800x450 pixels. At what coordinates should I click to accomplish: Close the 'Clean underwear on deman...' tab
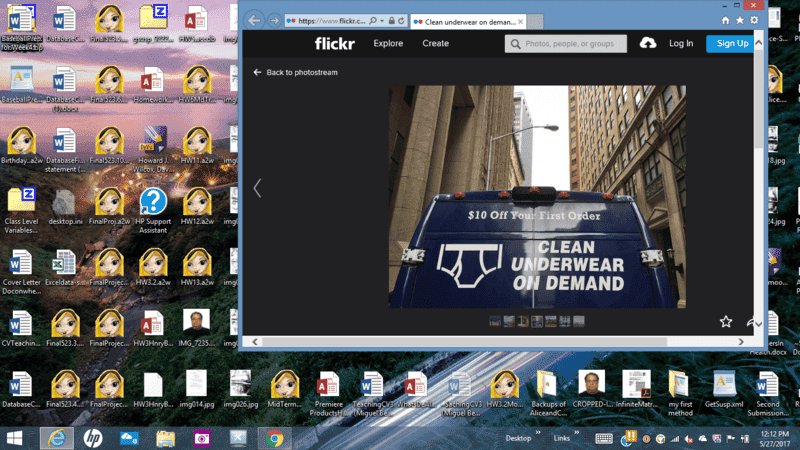pos(520,21)
